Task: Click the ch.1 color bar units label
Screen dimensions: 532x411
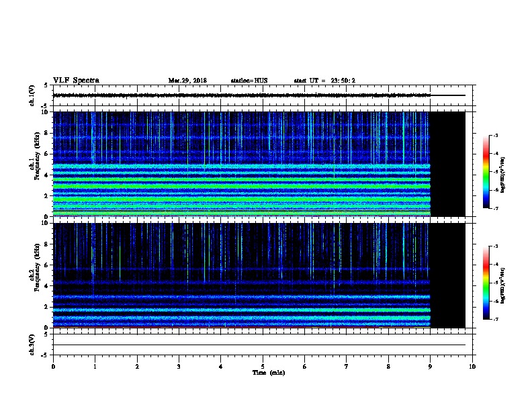Action: (x=502, y=175)
